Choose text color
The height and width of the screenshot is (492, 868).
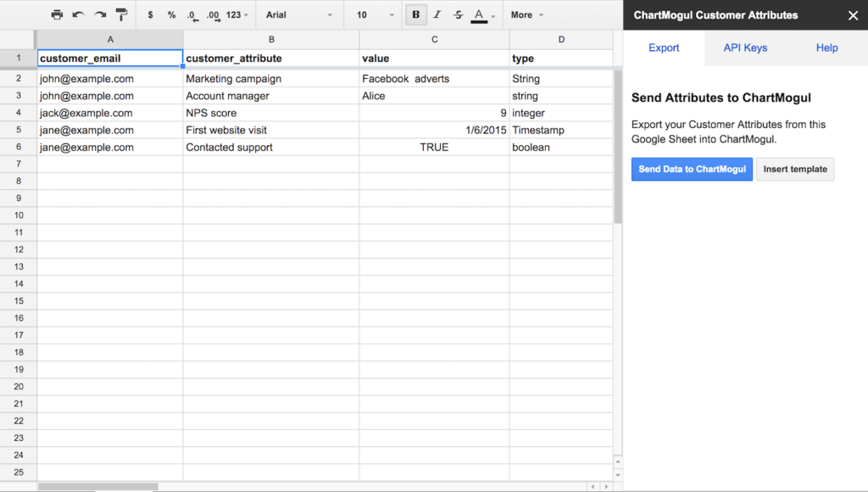pos(479,15)
